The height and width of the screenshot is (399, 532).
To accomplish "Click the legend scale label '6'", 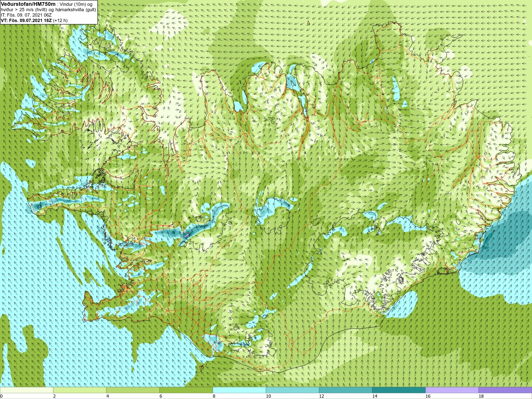I will point(161,396).
